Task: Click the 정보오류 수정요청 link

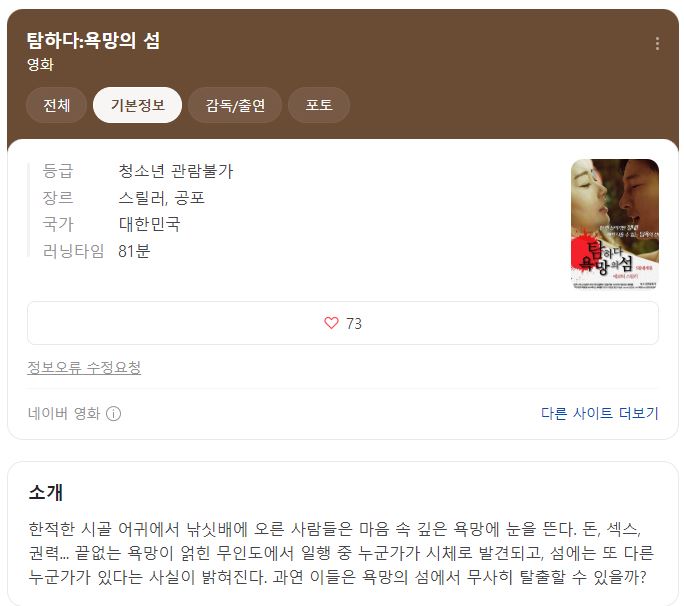Action: click(84, 367)
